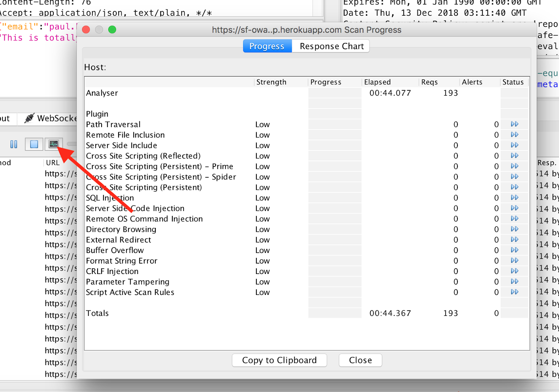559x392 pixels.
Task: Skip the SQL Injection plugin
Action: point(514,198)
